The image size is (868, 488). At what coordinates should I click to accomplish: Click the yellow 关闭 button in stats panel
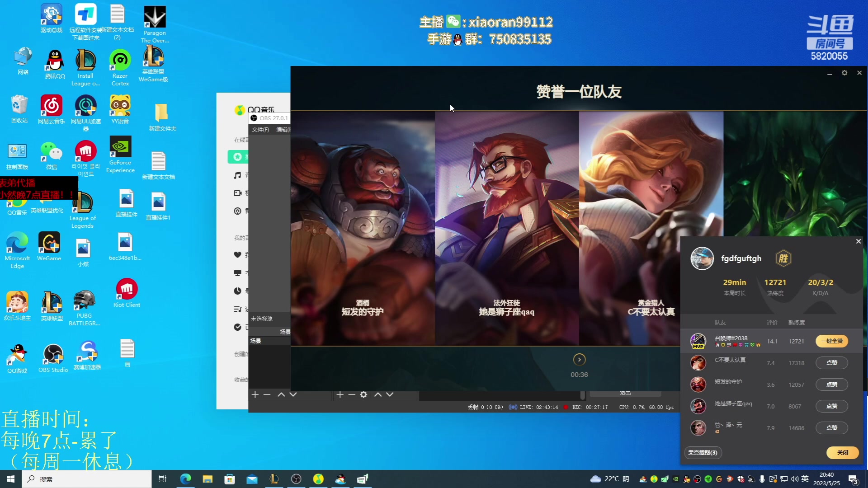842,452
